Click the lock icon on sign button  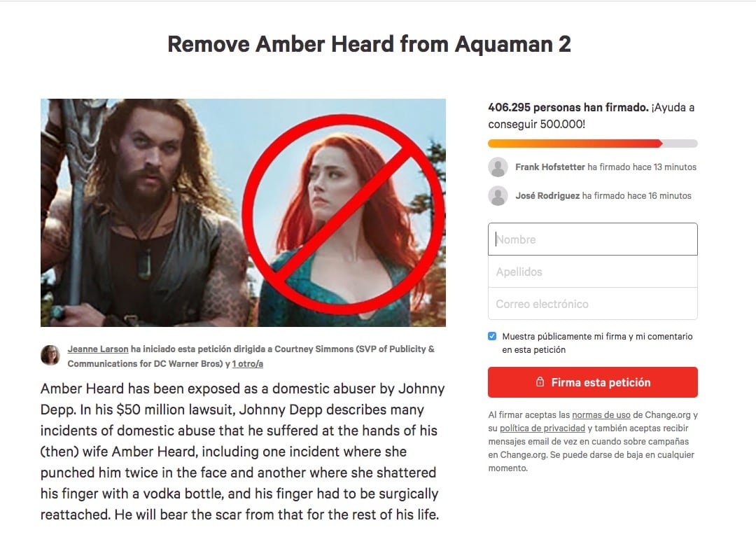pos(540,382)
